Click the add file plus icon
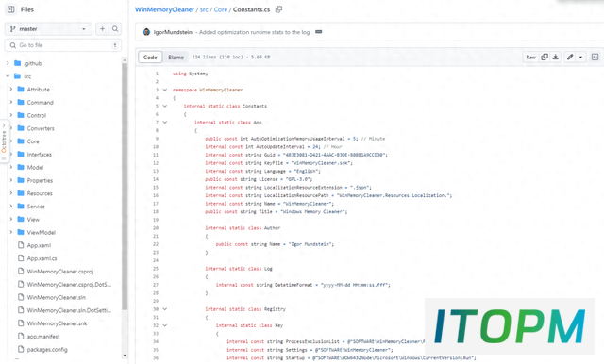Viewport: 604px width, 364px height. 102,29
